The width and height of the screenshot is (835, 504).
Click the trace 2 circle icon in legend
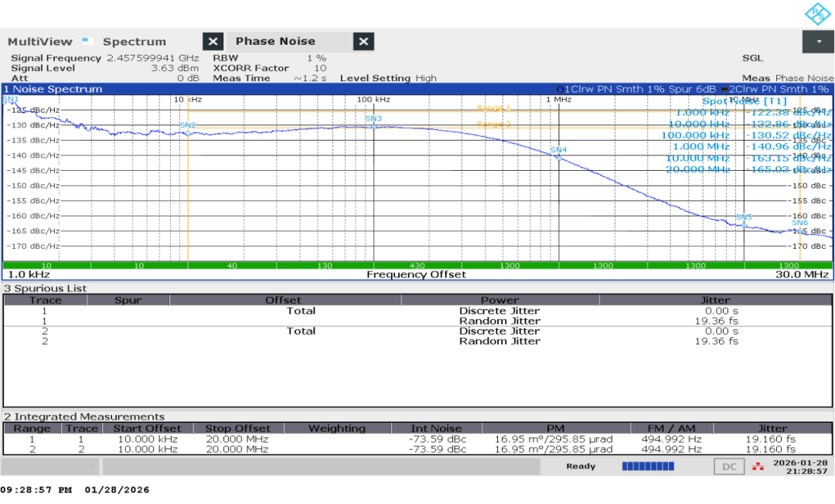(724, 90)
